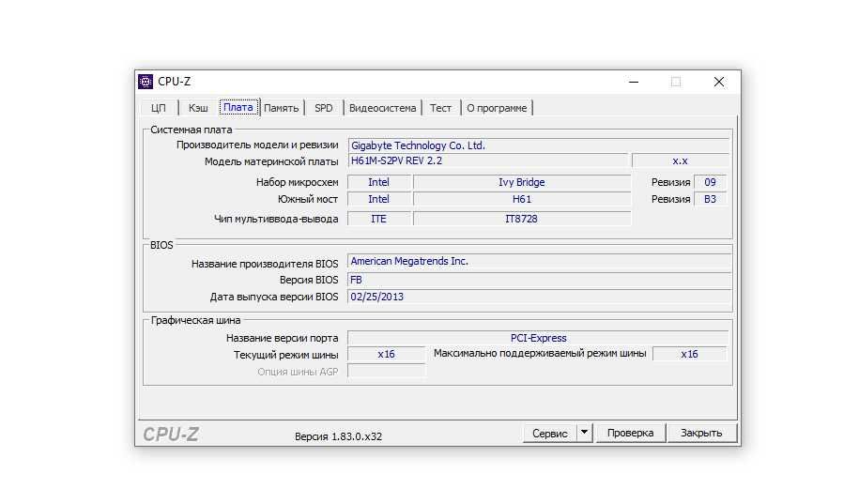The image size is (859, 504).
Task: Click the American Megatrends BIOS vendor field
Action: point(538,262)
